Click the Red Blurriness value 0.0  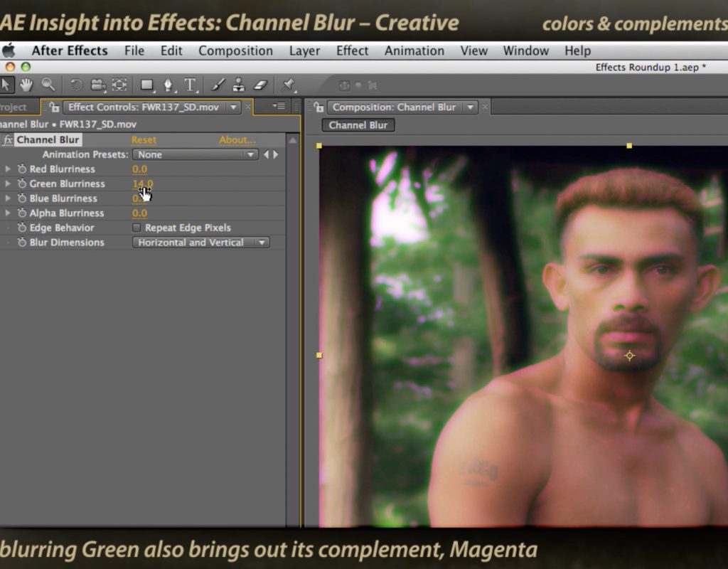click(139, 169)
